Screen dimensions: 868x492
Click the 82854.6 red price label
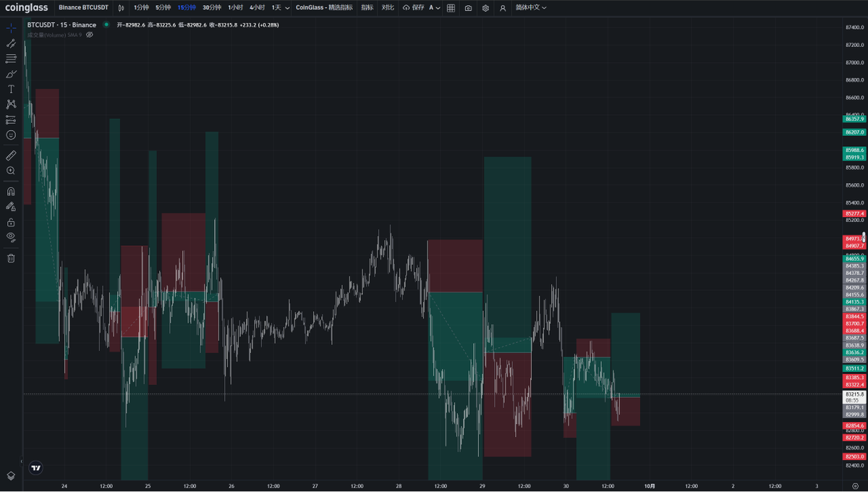[x=854, y=426]
